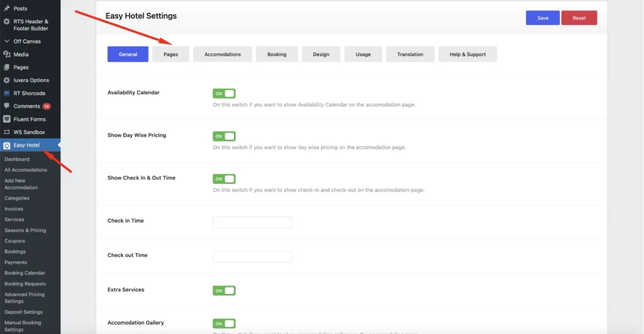Open Invoices submenu link

pyautogui.click(x=14, y=209)
